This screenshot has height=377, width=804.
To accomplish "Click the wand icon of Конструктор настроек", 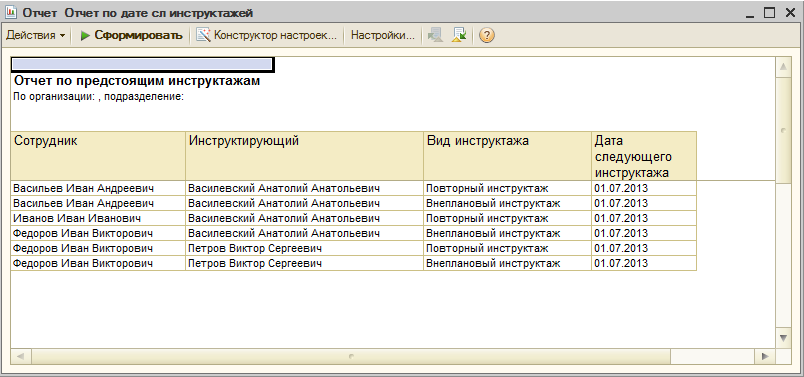I will point(204,35).
